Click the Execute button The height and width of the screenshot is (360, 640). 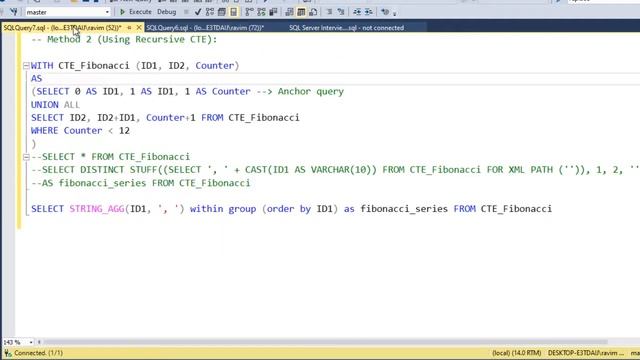click(136, 12)
